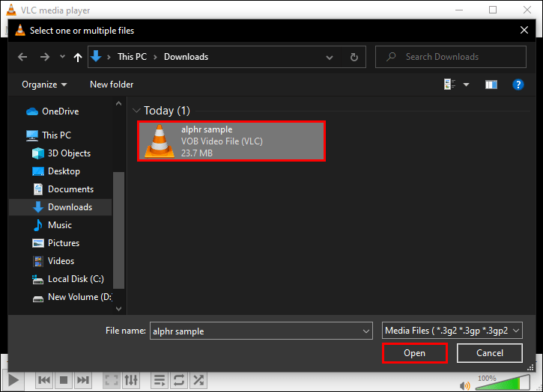Open the Help question mark icon

(518, 85)
